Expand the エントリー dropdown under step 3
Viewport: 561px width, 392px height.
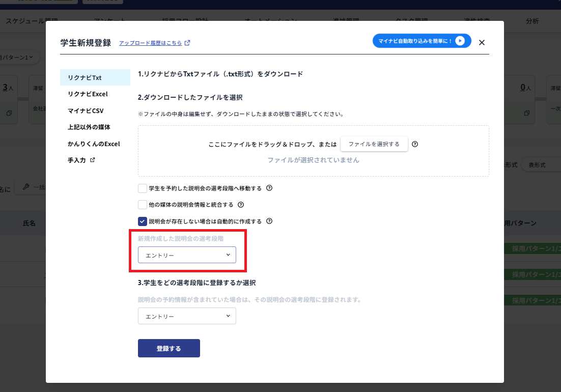tap(187, 316)
